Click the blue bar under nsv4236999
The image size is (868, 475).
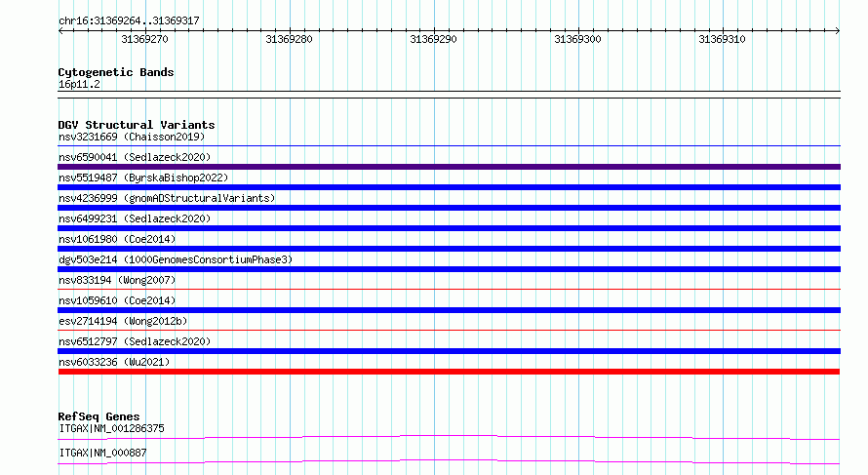pos(449,208)
